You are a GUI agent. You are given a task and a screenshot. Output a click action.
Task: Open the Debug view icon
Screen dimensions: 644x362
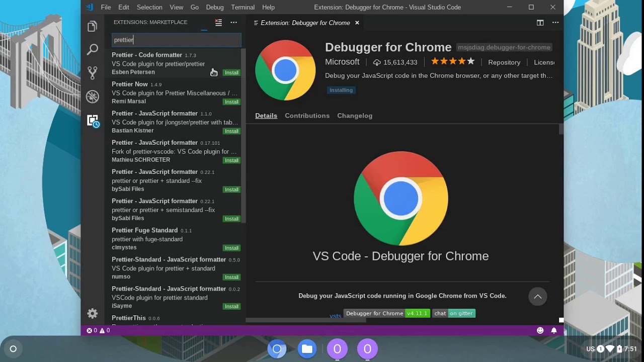point(92,97)
